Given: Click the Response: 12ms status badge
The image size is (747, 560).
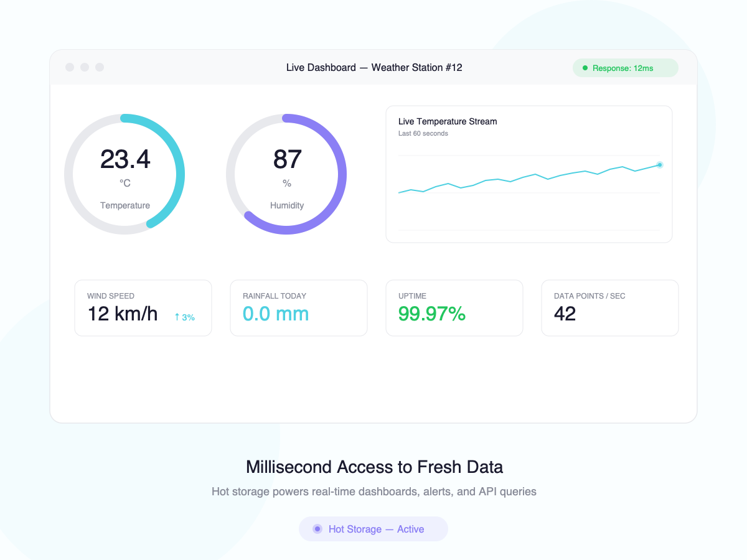Looking at the screenshot, I should coord(625,68).
